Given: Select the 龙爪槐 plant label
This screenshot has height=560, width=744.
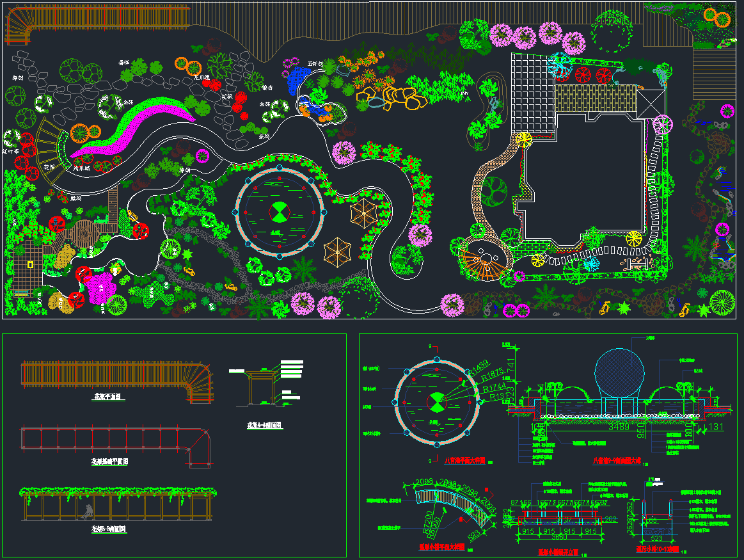Looking at the screenshot, I should [202, 77].
